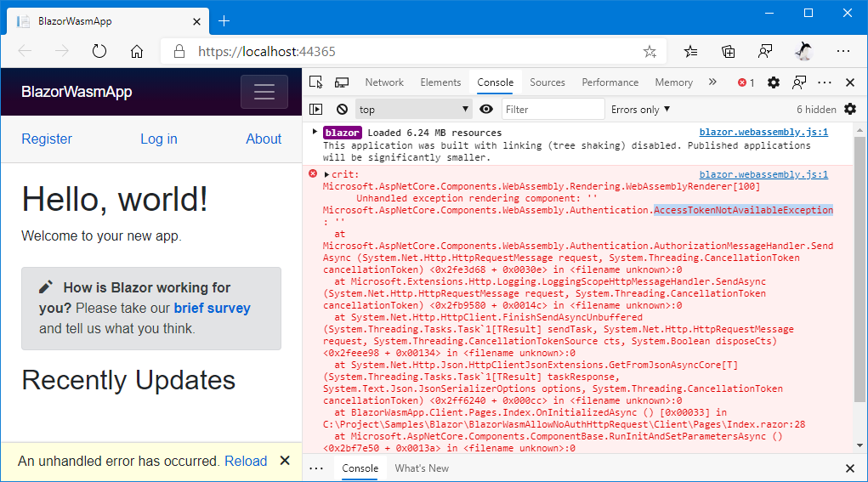Click the purple blazor badge

[342, 133]
